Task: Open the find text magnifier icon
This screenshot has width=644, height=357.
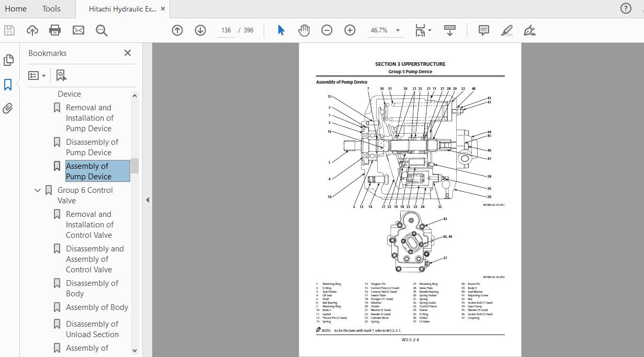Action: (101, 30)
